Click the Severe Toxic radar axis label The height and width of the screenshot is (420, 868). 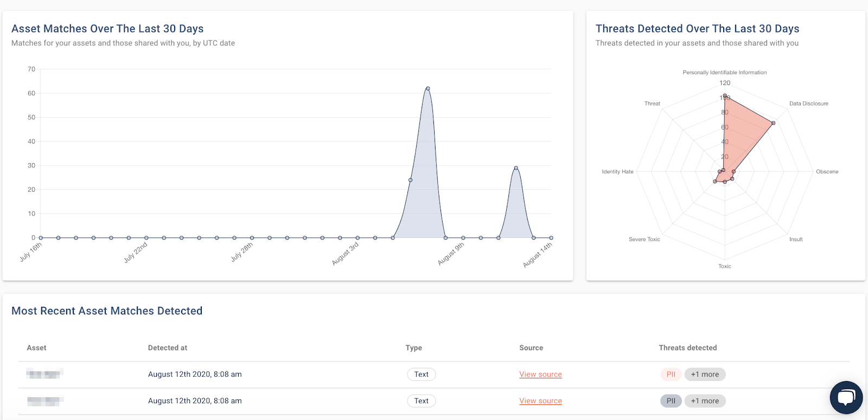(644, 239)
